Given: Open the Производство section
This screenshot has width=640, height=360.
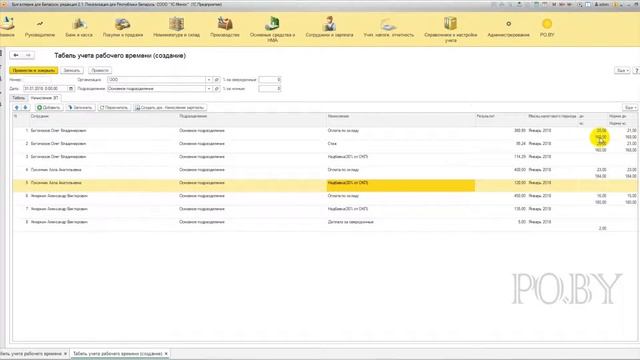Looking at the screenshot, I should click(224, 28).
